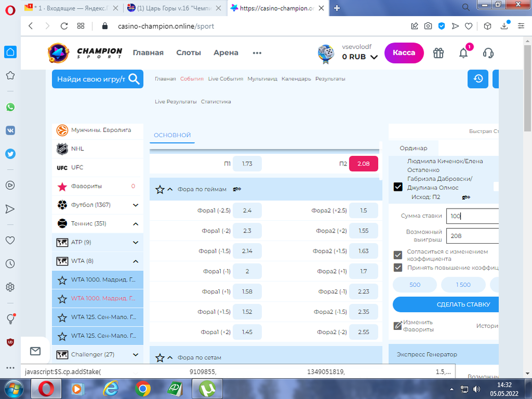Image resolution: width=532 pixels, height=399 pixels.
Task: Open the three-dots more menu
Action: coord(257,53)
